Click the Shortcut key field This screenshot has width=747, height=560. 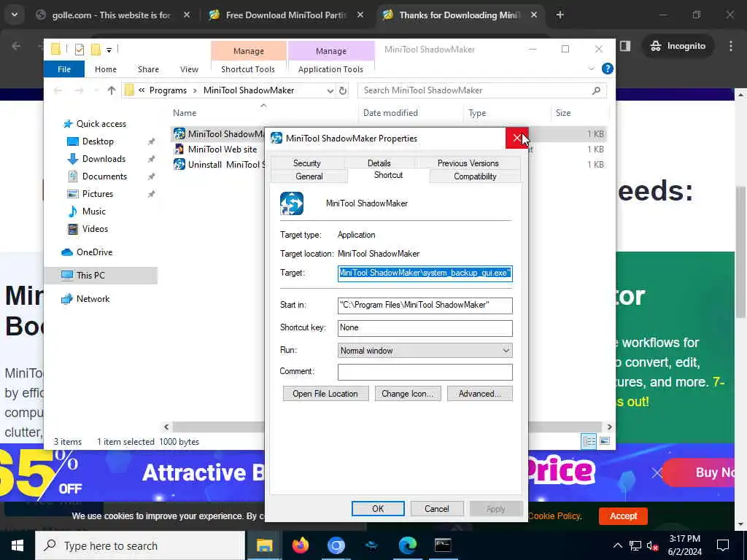click(x=425, y=327)
